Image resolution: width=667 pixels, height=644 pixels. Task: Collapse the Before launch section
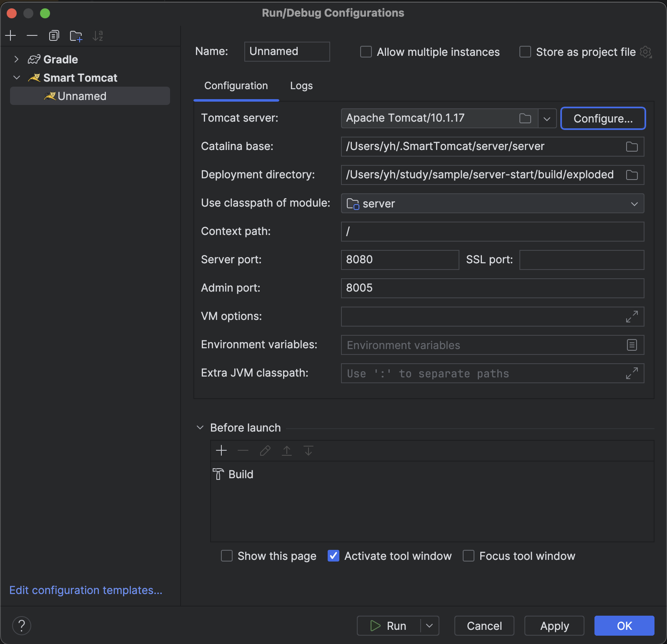click(x=200, y=428)
